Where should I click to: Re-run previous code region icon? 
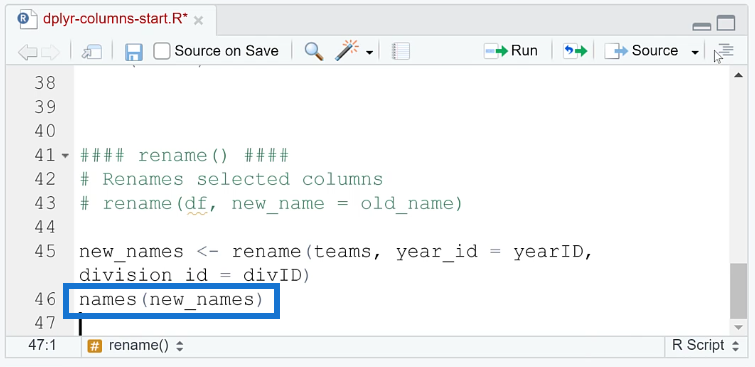click(x=575, y=51)
